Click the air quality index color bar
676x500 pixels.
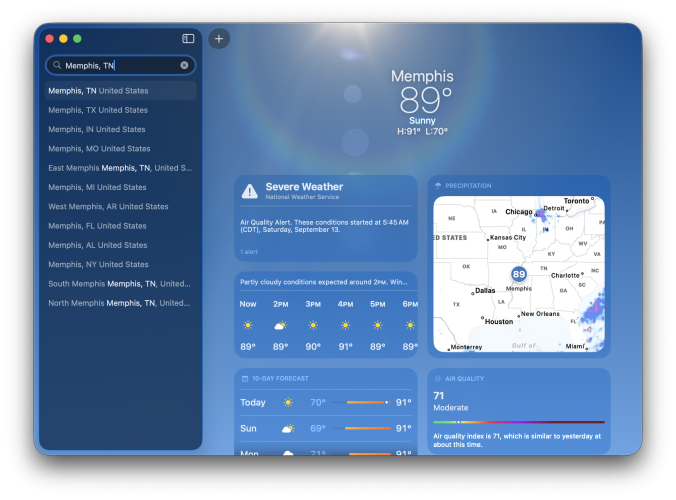point(518,422)
